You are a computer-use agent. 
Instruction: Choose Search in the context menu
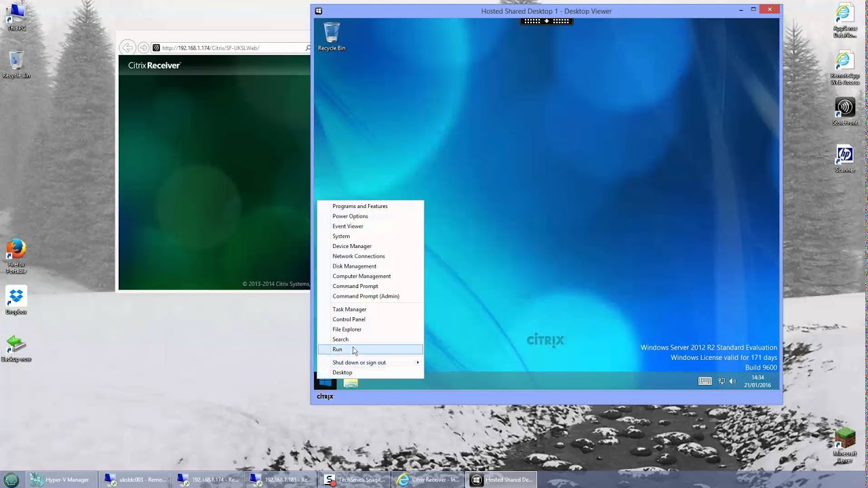pyautogui.click(x=370, y=339)
